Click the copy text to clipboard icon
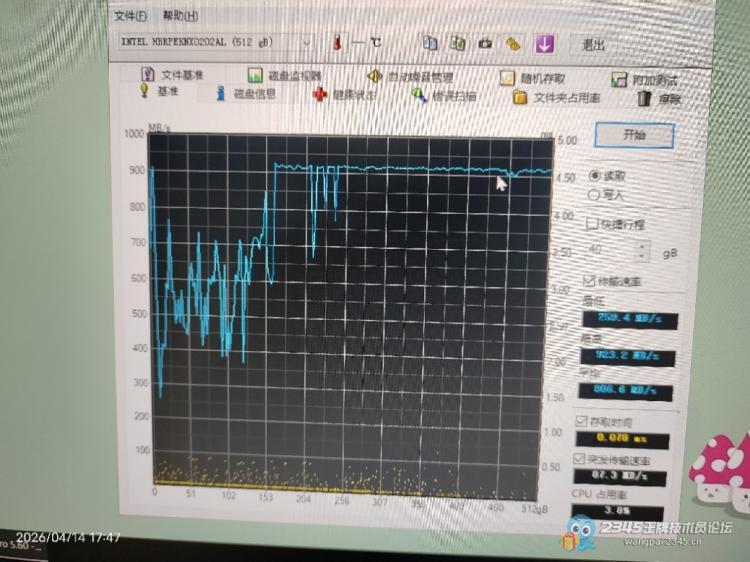Viewport: 750px width, 562px height. 430,43
